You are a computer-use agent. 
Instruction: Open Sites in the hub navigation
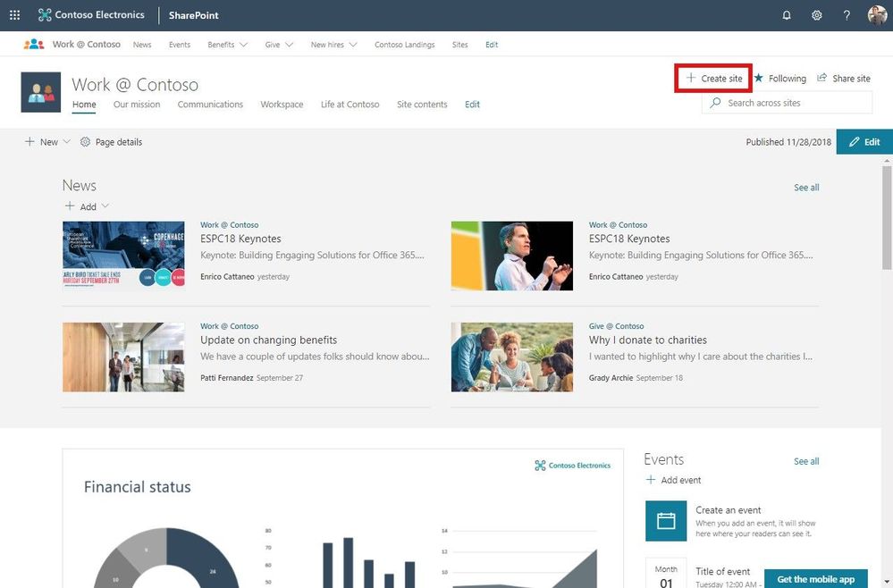tap(459, 45)
